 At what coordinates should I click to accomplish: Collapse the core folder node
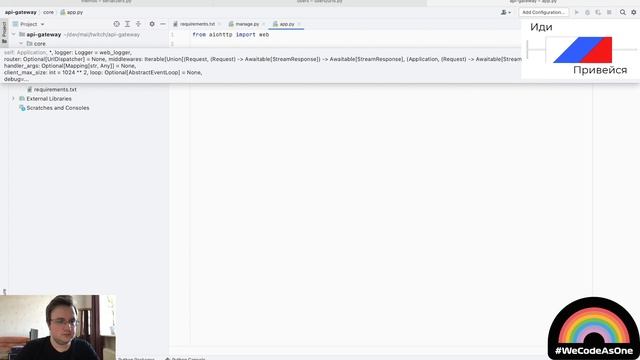[21, 43]
